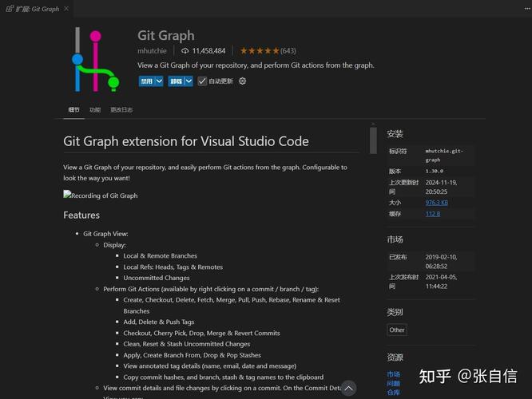Screen dimensions: 532x399
Task: Expand the 卸载 button dropdown arrow
Action: pyautogui.click(x=189, y=81)
